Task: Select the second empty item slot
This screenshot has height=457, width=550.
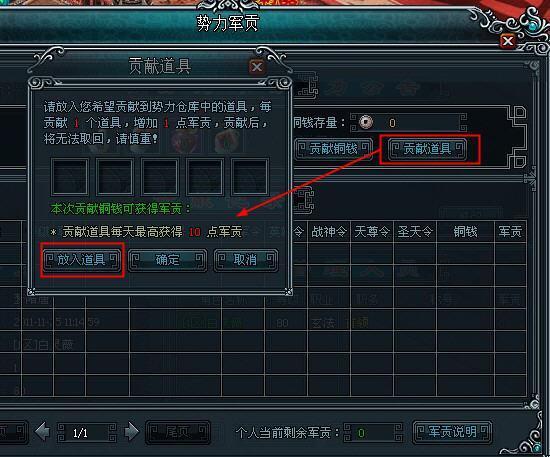Action: [x=115, y=177]
